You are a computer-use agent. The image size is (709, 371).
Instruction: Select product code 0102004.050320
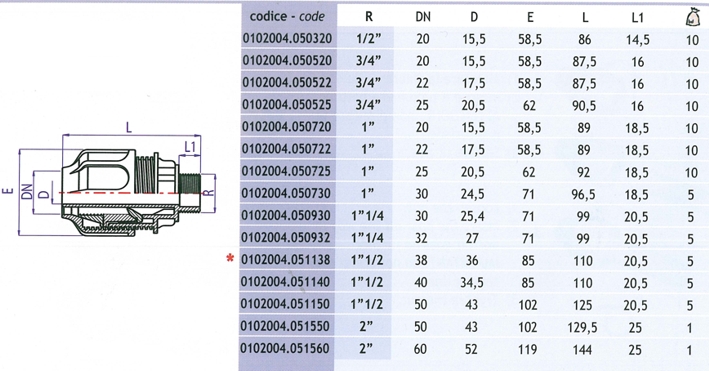287,38
